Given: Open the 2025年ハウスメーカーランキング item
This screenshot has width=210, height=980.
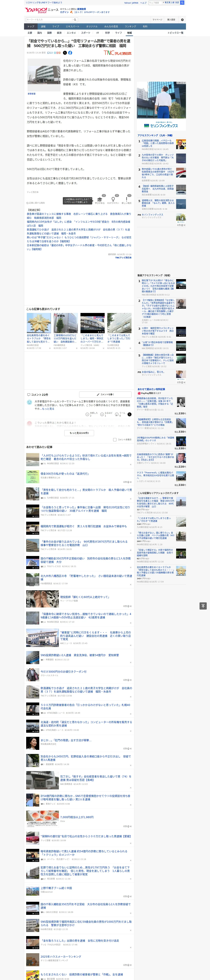Looking at the screenshot, I should (61, 956).
